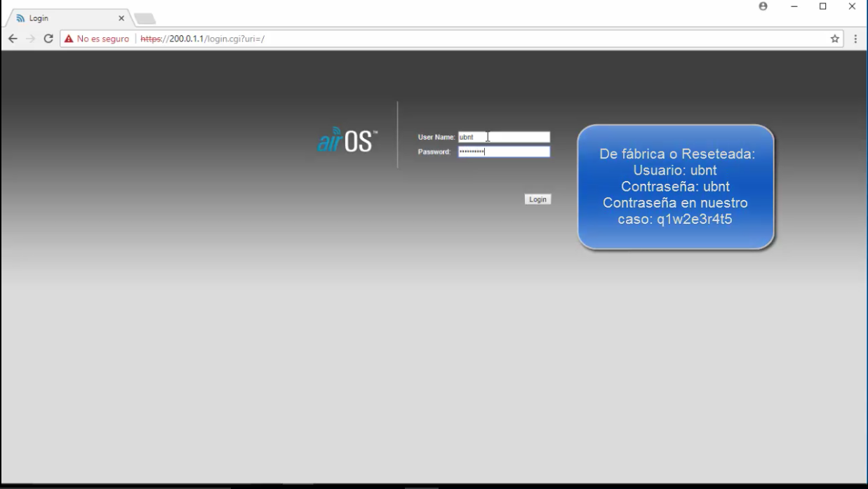The image size is (868, 489).
Task: Click the browser forward arrow
Action: click(30, 39)
